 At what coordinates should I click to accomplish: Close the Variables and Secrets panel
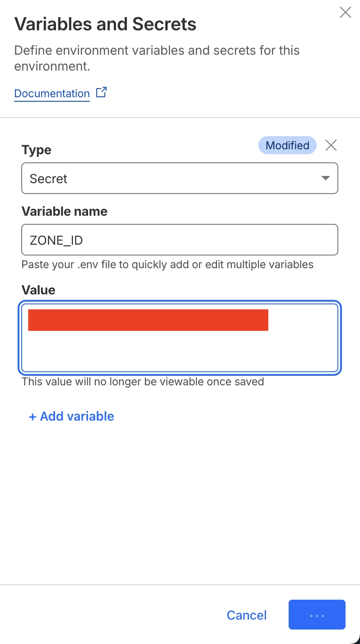pyautogui.click(x=345, y=13)
